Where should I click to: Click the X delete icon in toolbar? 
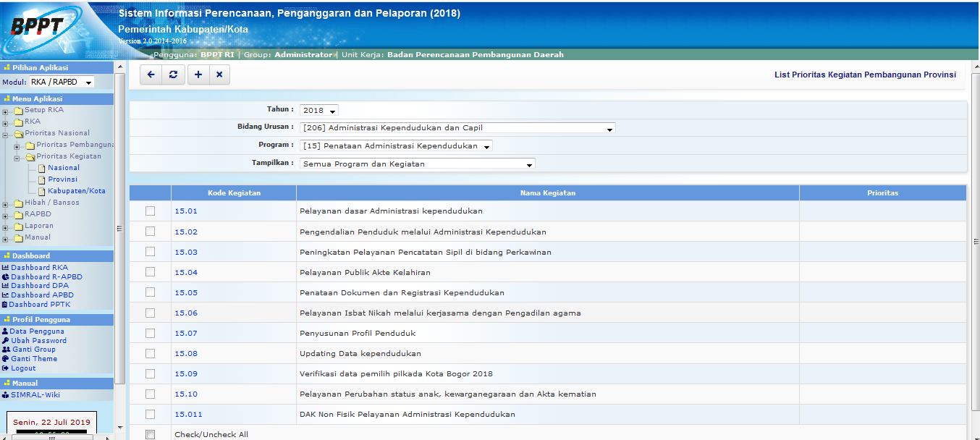(219, 75)
